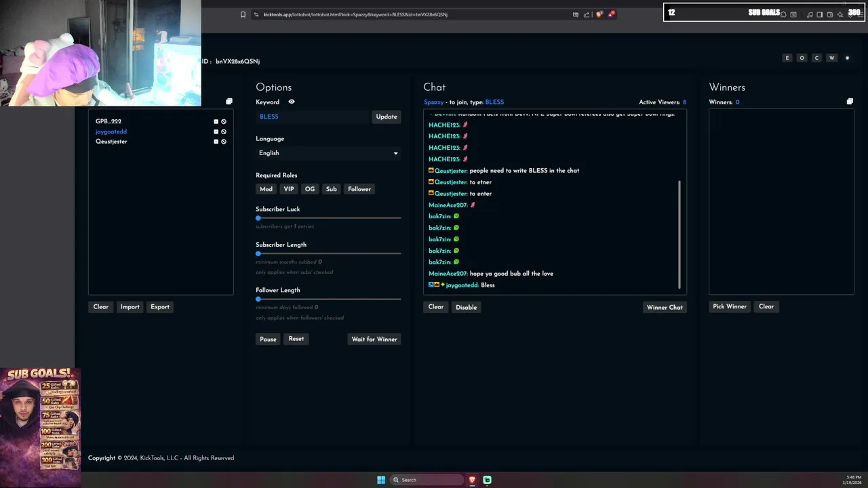Image resolution: width=868 pixels, height=488 pixels.
Task: Click the BLESS keyword input field
Action: (x=313, y=117)
